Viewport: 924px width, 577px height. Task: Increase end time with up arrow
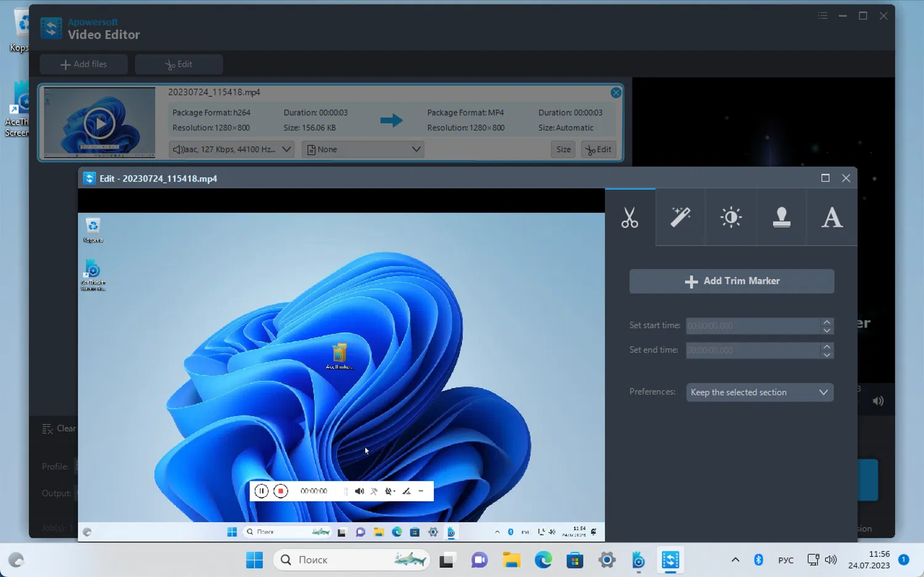[827, 346]
